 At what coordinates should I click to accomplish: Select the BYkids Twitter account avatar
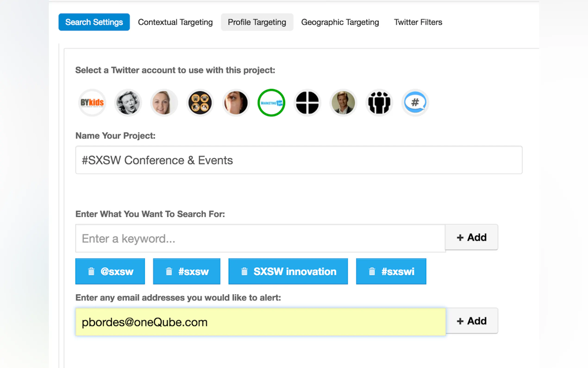tap(92, 103)
